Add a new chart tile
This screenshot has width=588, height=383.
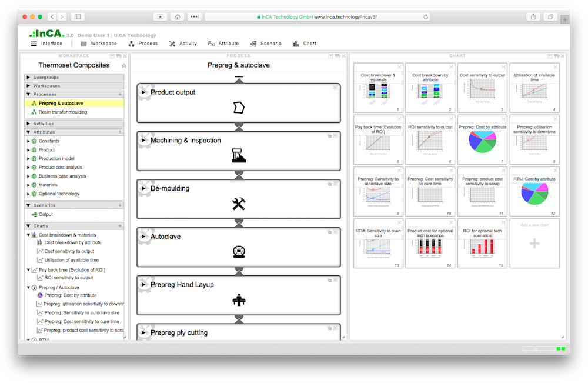tap(534, 244)
